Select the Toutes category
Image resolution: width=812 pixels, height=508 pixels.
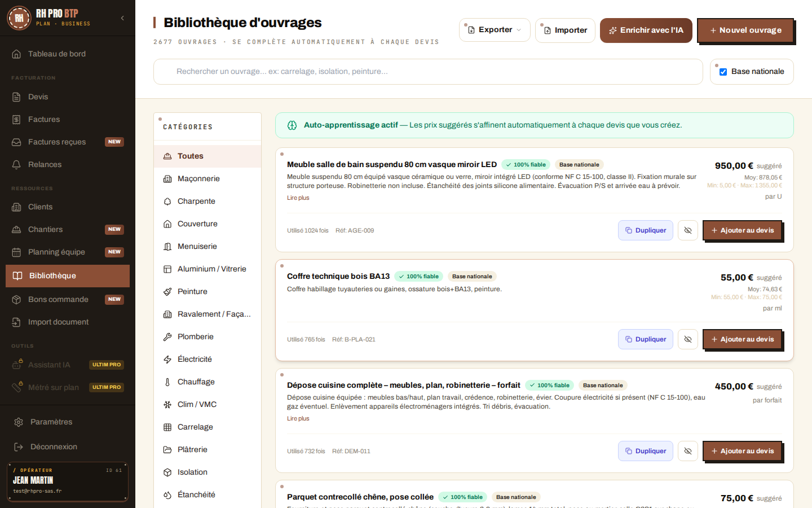click(208, 156)
